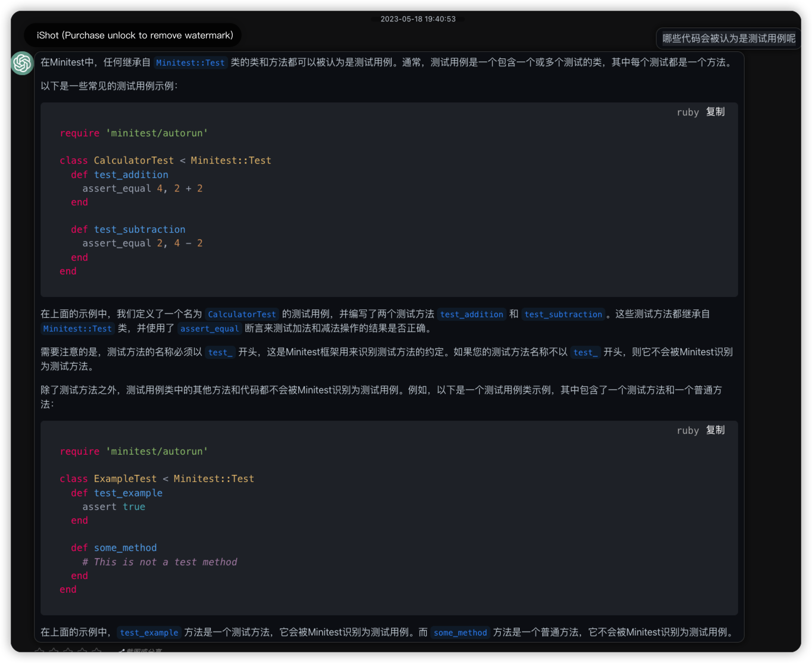
Task: Click the inline test_subtraction code tag
Action: click(x=563, y=314)
